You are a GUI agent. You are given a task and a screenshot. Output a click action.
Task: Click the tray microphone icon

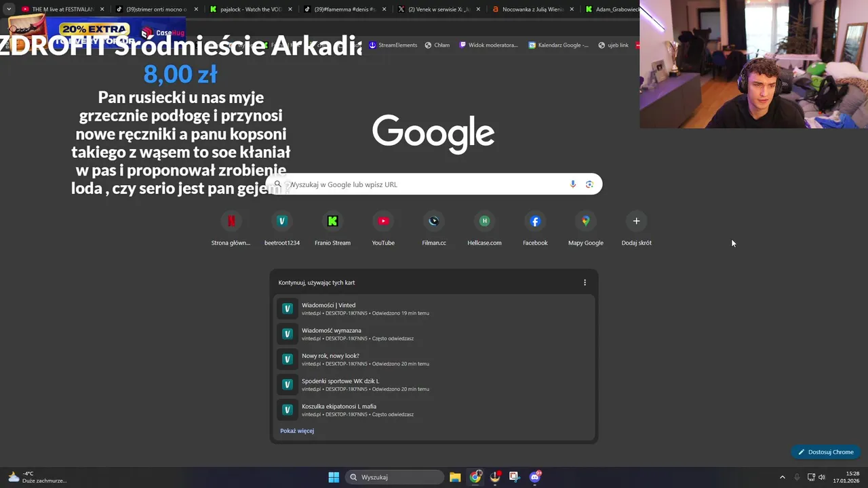[797, 477]
